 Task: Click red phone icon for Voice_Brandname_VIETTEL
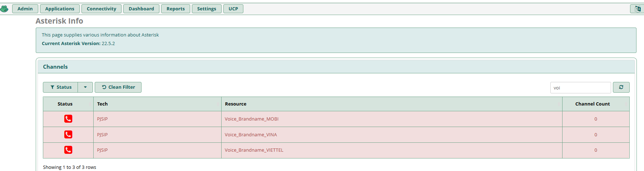pos(68,150)
